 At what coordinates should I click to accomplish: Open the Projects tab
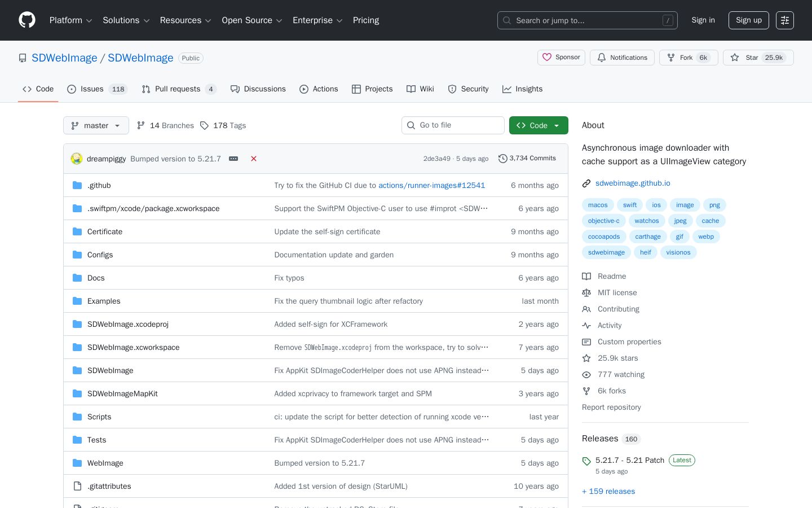[x=372, y=89]
